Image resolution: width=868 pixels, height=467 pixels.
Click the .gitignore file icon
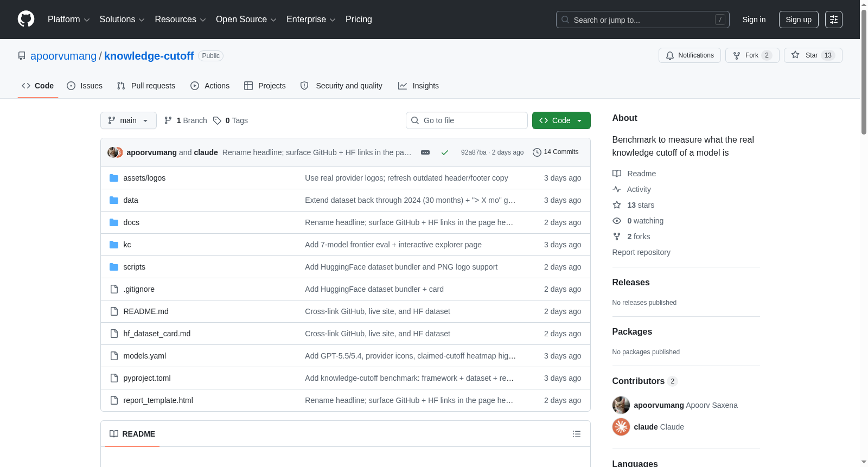click(x=114, y=289)
